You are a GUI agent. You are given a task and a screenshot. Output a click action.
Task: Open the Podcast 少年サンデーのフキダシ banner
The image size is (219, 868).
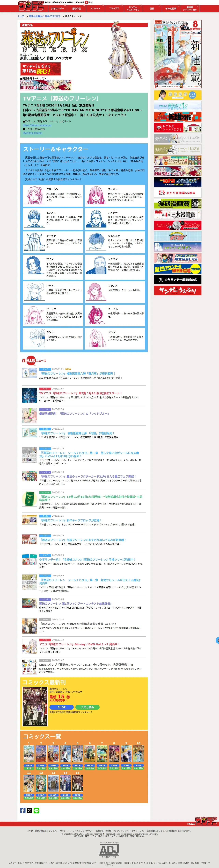(x=178, y=247)
